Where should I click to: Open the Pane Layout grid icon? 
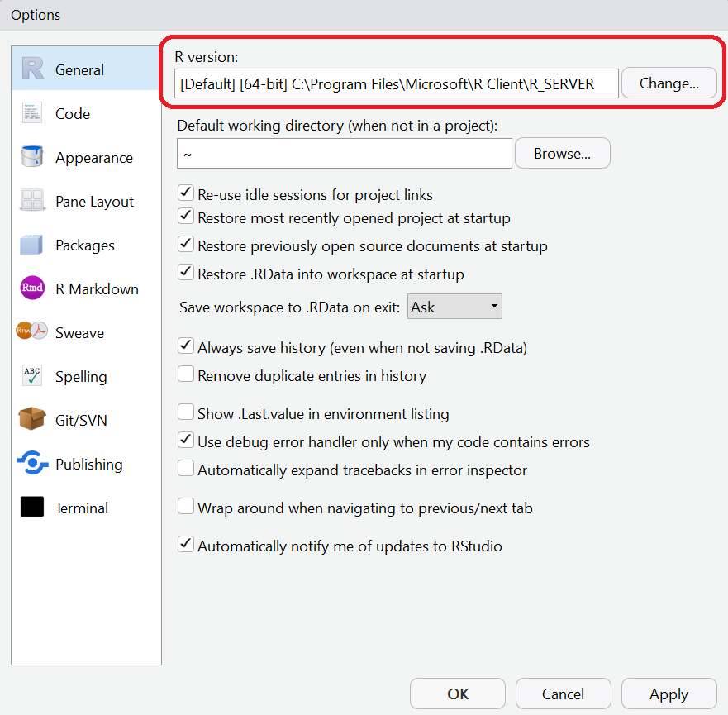click(x=32, y=200)
